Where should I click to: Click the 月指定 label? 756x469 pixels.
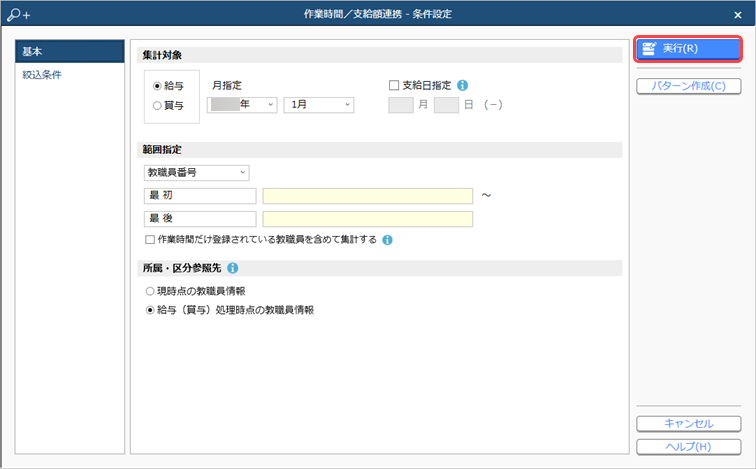pos(227,85)
